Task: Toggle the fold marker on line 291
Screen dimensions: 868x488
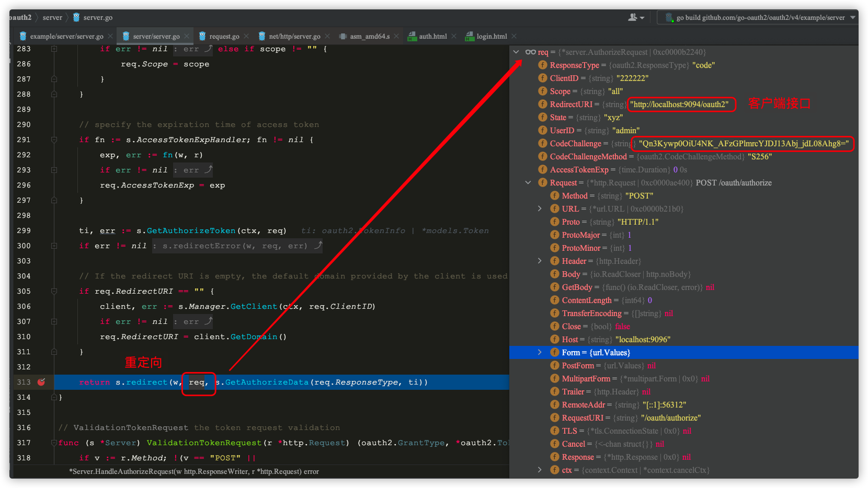Action: (x=54, y=140)
